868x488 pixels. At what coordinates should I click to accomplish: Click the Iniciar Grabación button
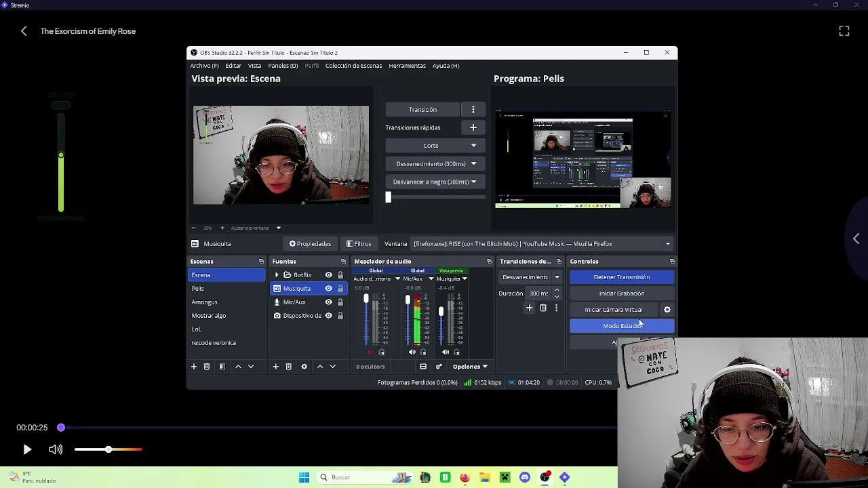tap(622, 293)
